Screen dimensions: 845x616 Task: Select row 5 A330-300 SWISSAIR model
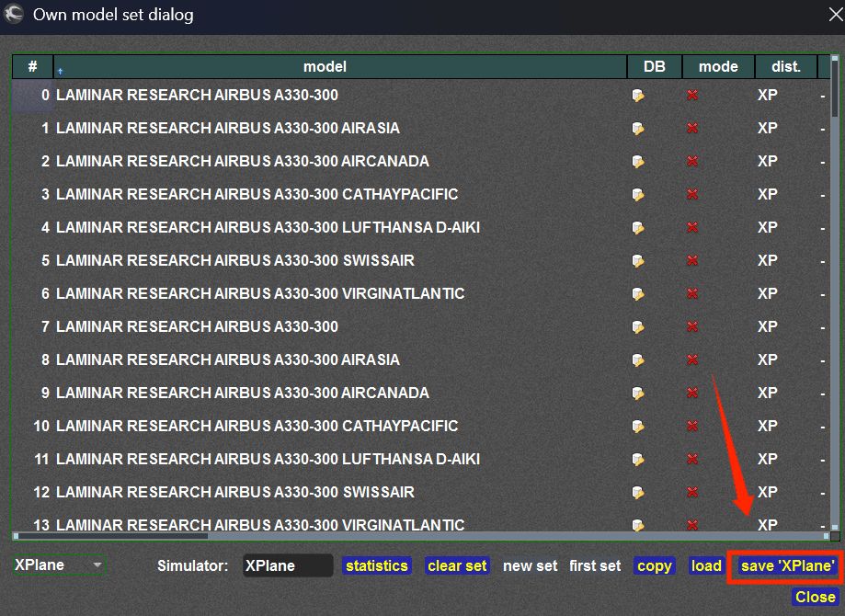[x=235, y=261]
